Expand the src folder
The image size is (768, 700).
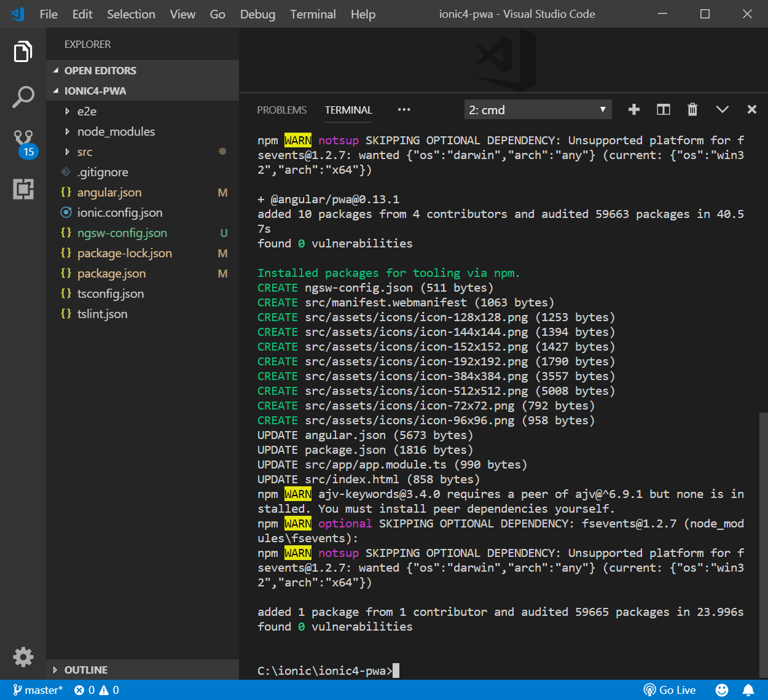tap(143, 152)
